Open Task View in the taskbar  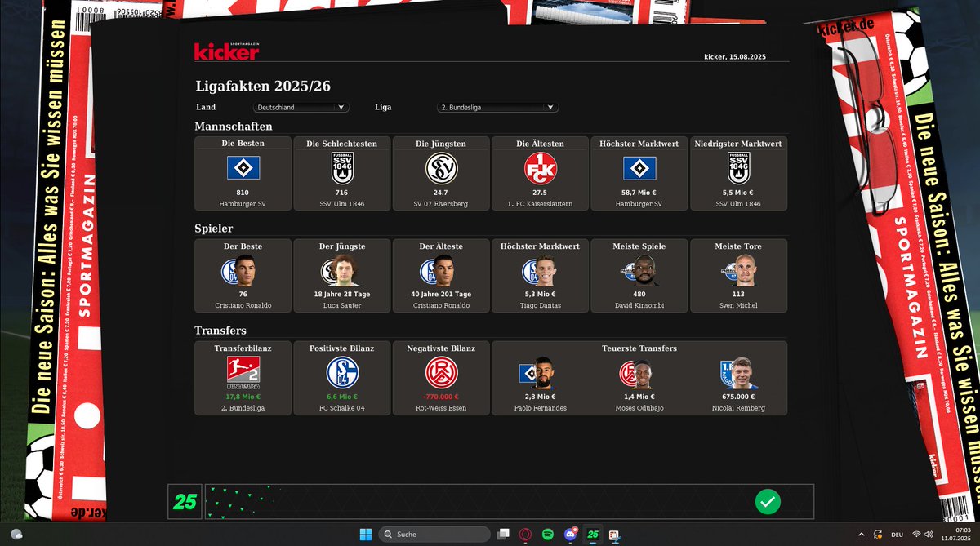coord(503,534)
